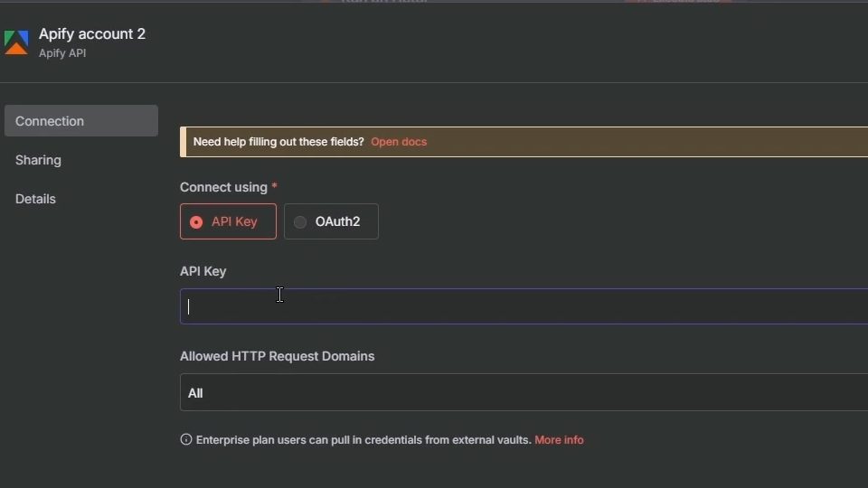Screen dimensions: 868x488
Task: Click the Apify logo icon
Action: (16, 42)
